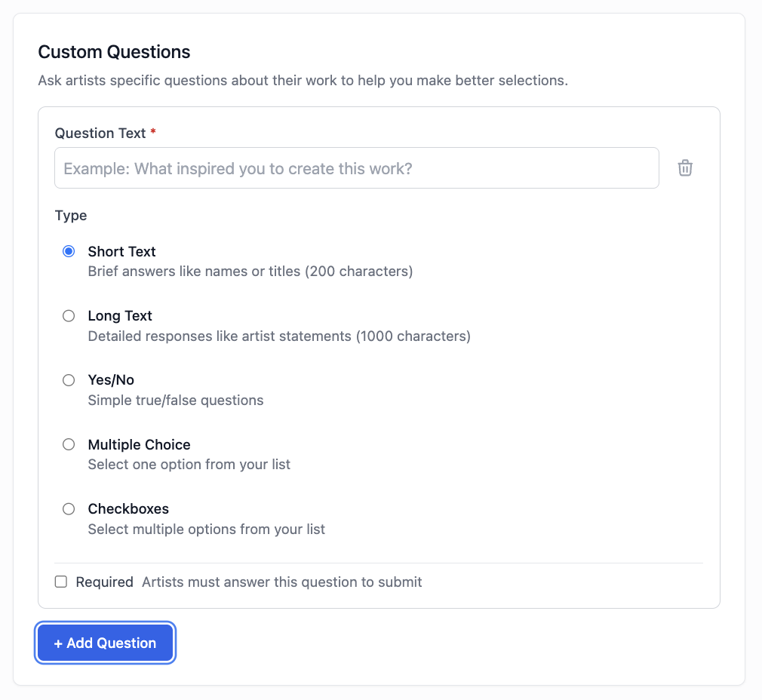Pick the Yes/No radio button
Viewport: 762px width, 700px height.
pos(69,380)
